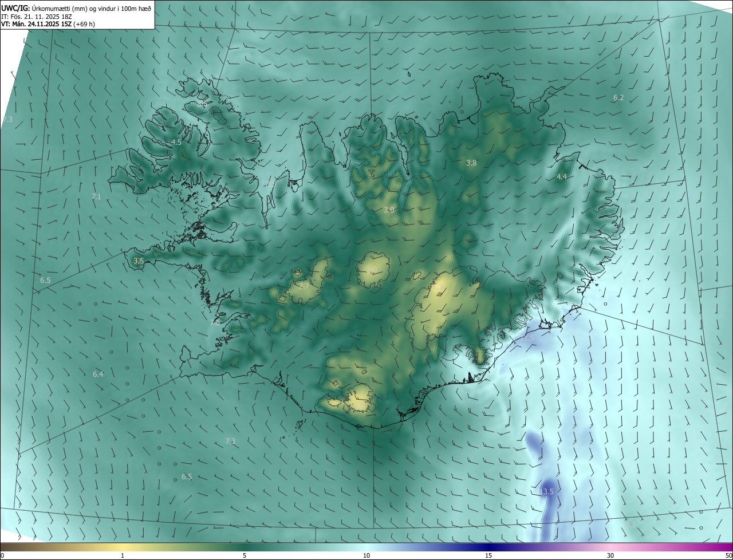Viewport: 733px width, 560px height.
Task: Click the 13.5 value label in the purple band
Action: tap(547, 491)
